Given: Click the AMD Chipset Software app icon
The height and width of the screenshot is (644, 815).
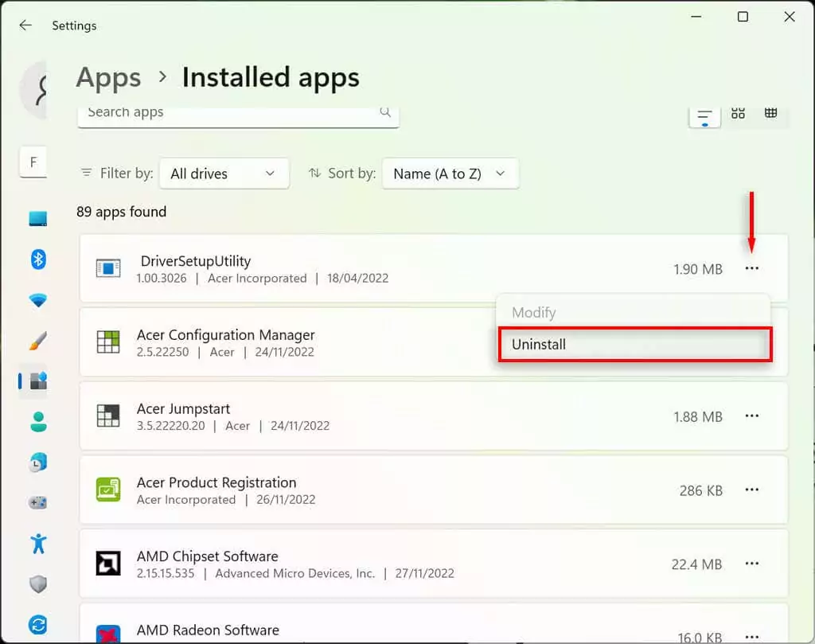Looking at the screenshot, I should tap(108, 564).
